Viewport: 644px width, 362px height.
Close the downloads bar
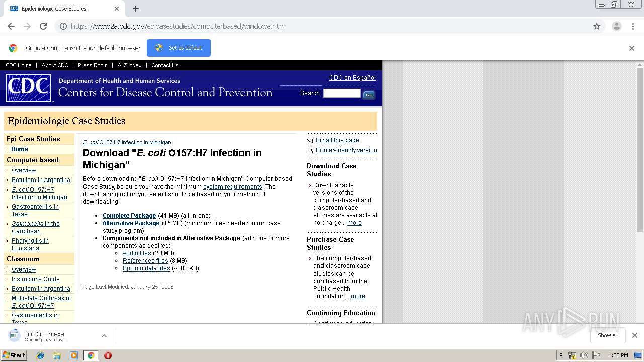pyautogui.click(x=634, y=335)
